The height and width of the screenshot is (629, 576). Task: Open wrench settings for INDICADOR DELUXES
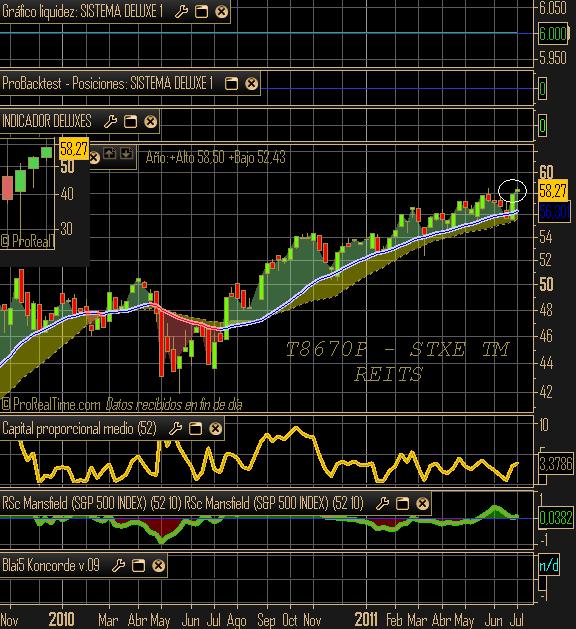coord(110,121)
